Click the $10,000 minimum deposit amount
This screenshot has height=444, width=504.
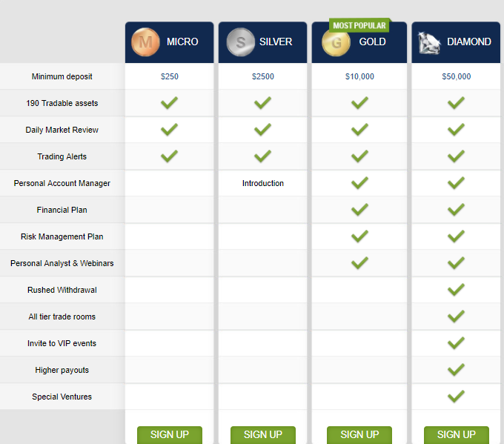point(359,76)
